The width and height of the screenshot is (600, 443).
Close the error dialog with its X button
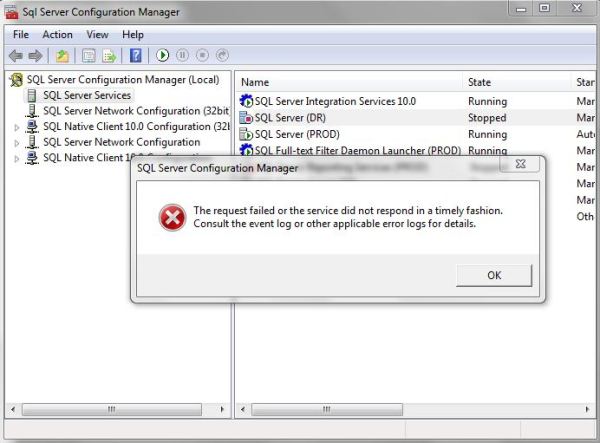tap(521, 163)
